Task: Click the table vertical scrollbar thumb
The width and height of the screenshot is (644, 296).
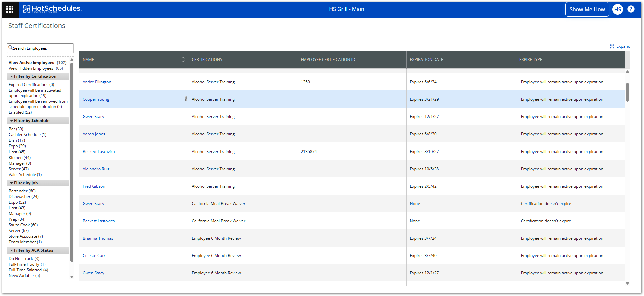Action: [x=627, y=92]
